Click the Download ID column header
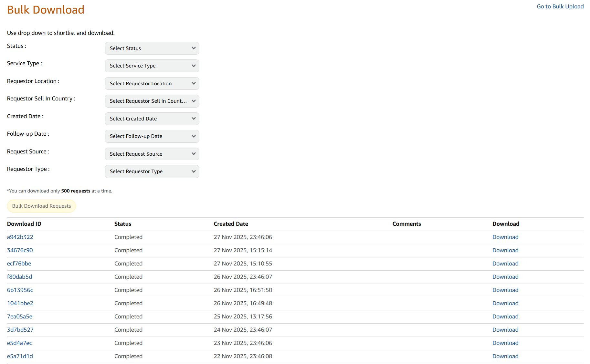Image resolution: width=590 pixels, height=364 pixels. pos(24,224)
